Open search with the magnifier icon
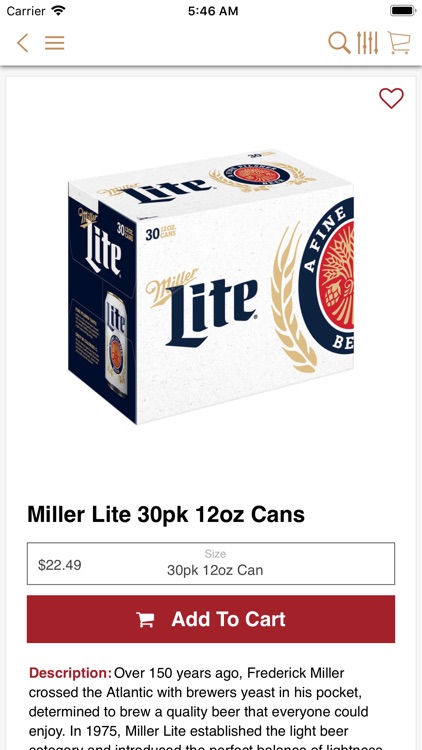 (339, 43)
